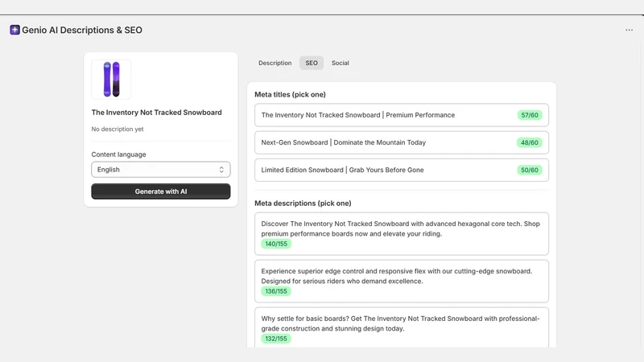
Task: Select meta description starting 'Experience superior edge'
Action: click(x=401, y=281)
